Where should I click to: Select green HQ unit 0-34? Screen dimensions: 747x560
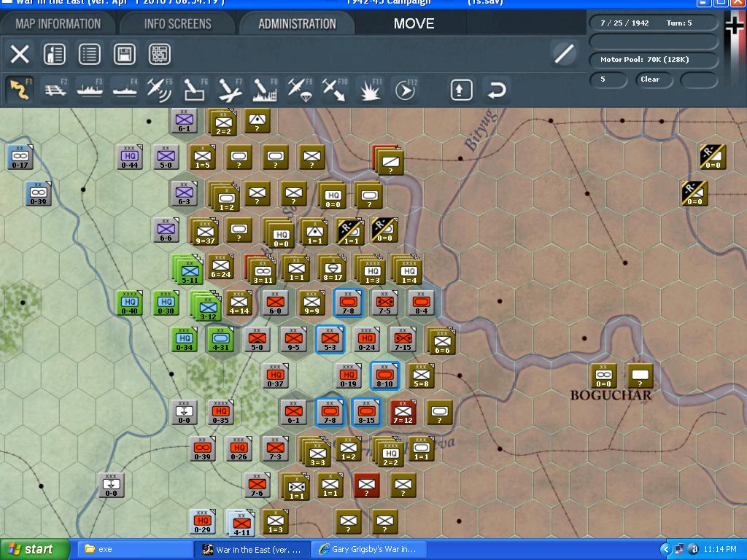coord(185,339)
